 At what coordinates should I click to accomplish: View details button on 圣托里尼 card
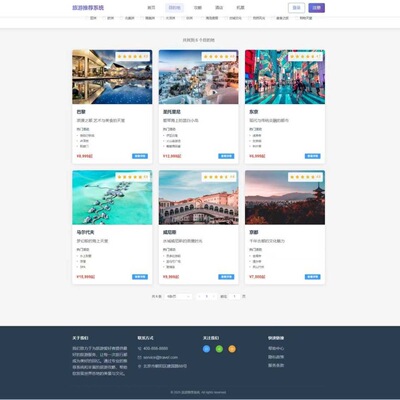pos(226,156)
